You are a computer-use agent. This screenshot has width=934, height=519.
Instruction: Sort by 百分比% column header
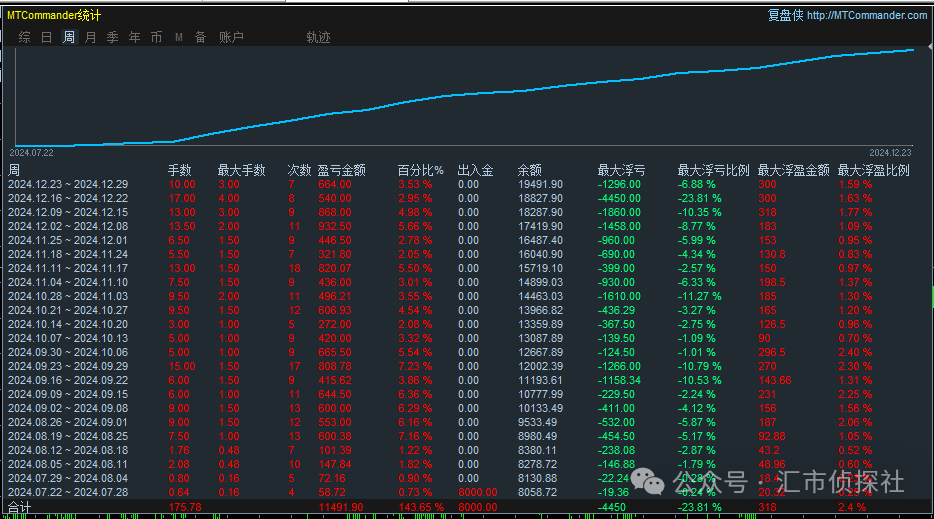point(421,170)
